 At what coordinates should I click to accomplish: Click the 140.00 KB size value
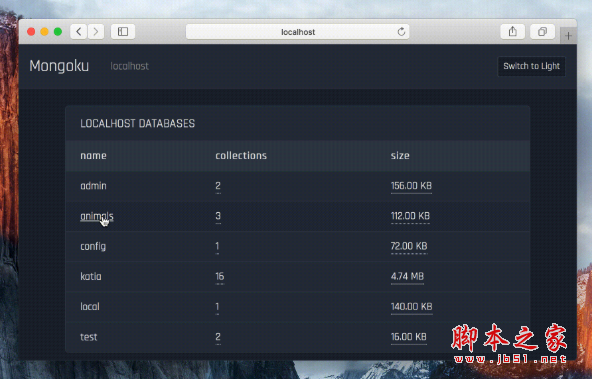(412, 307)
